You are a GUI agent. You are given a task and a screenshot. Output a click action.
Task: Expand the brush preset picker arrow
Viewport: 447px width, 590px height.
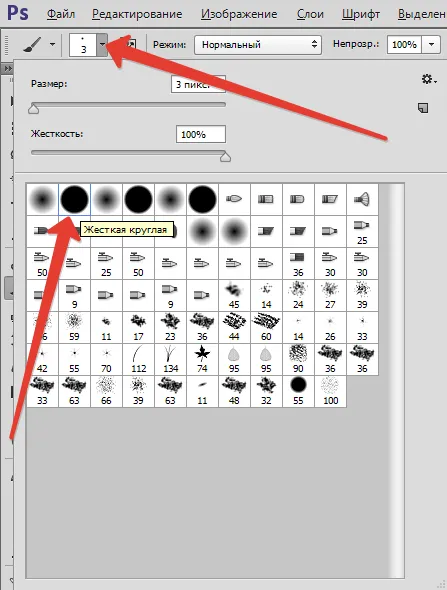(x=102, y=44)
